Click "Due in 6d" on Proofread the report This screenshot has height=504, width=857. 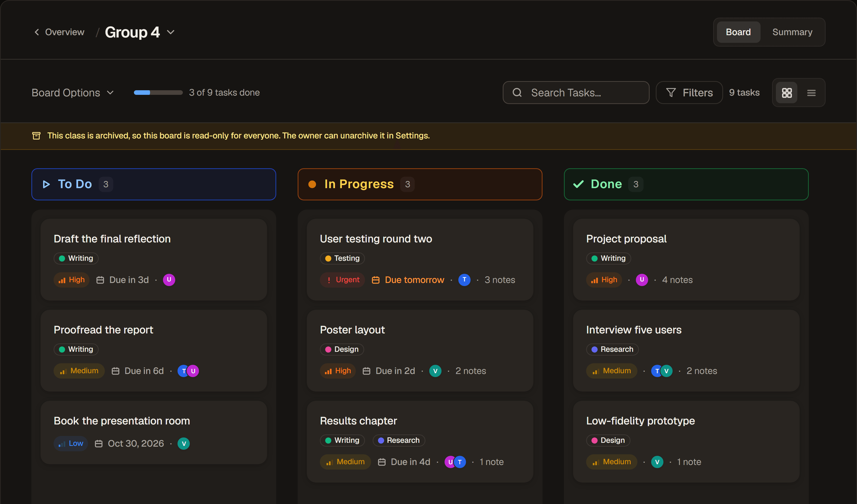click(144, 371)
